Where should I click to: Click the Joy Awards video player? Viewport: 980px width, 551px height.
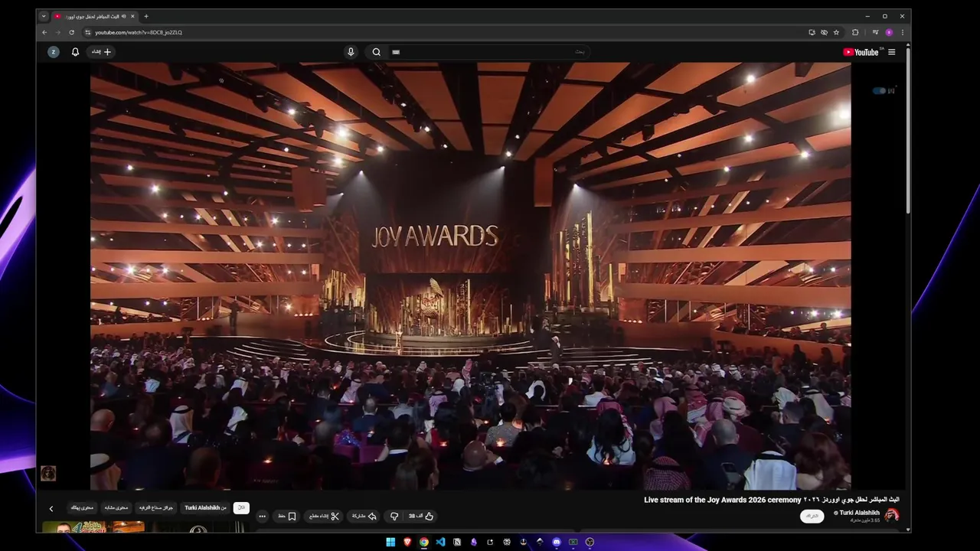click(470, 275)
